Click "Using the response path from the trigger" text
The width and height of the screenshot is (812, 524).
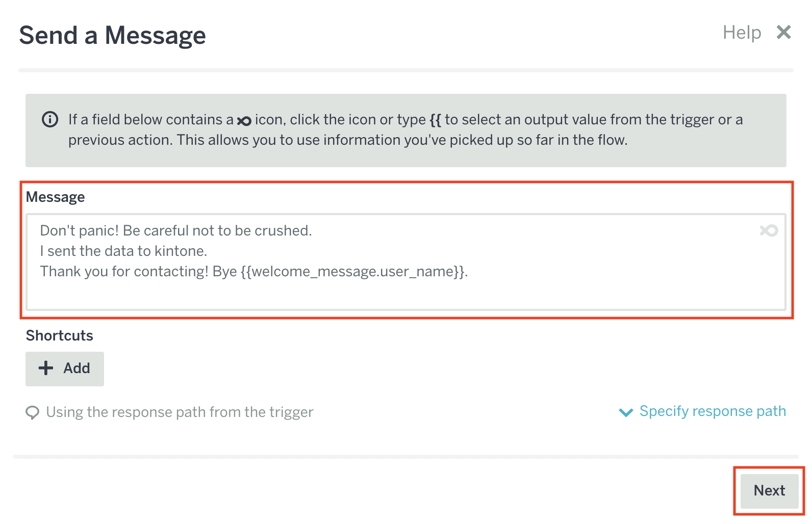[180, 412]
